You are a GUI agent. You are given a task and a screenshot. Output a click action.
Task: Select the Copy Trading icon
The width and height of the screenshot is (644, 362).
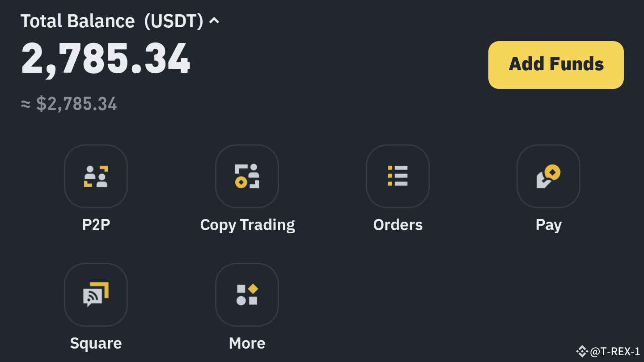pyautogui.click(x=247, y=176)
